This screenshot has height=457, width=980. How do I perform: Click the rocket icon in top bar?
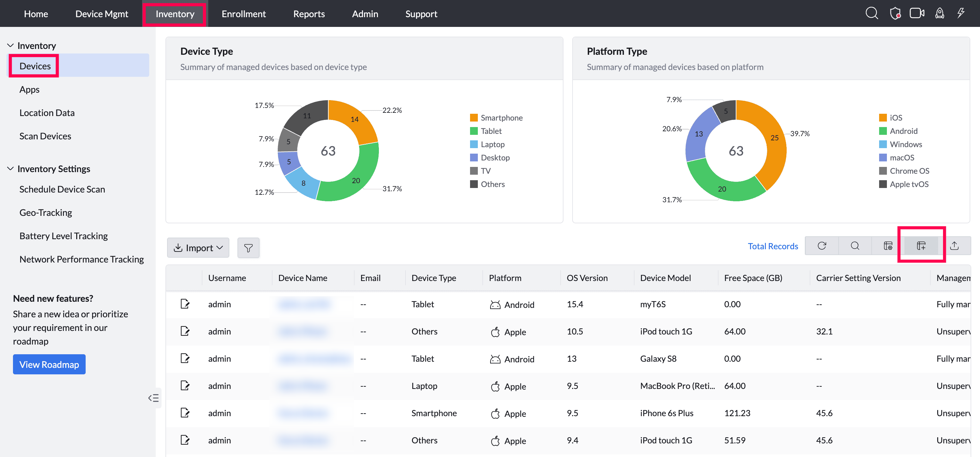click(940, 13)
